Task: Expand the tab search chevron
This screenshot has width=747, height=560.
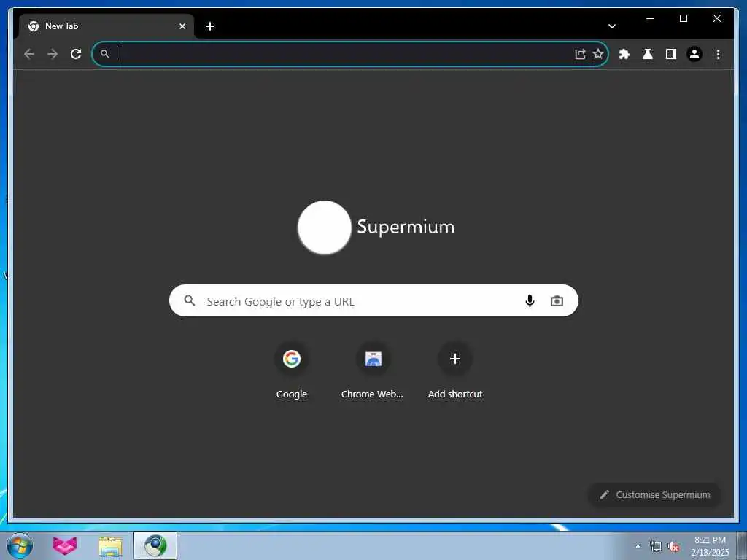Action: pos(612,26)
